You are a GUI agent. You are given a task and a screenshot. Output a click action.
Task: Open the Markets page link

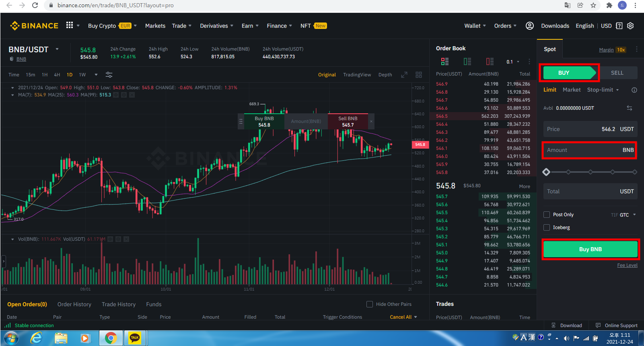click(155, 26)
